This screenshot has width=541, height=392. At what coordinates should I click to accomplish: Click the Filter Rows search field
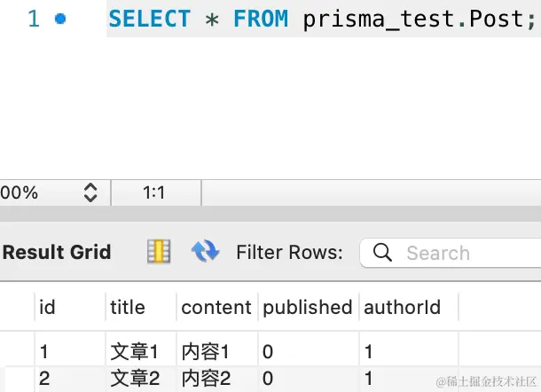point(451,253)
